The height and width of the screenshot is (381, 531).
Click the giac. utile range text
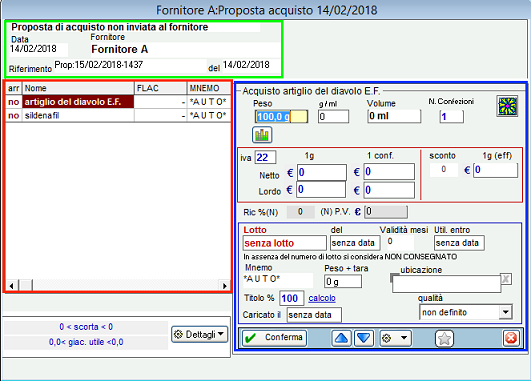pos(86,342)
